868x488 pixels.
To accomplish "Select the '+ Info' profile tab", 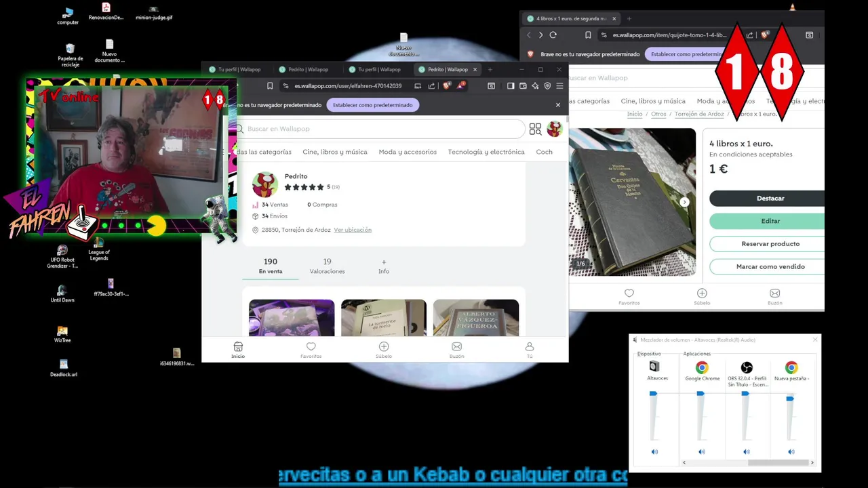I will pos(384,266).
